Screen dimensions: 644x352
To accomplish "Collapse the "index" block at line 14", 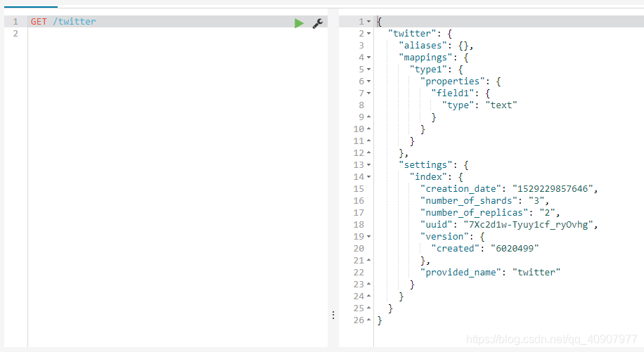I will (x=369, y=177).
